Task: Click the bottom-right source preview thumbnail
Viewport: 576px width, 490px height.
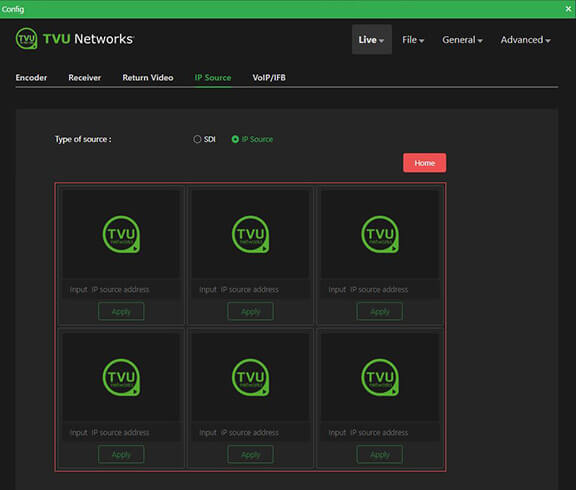Action: point(380,377)
